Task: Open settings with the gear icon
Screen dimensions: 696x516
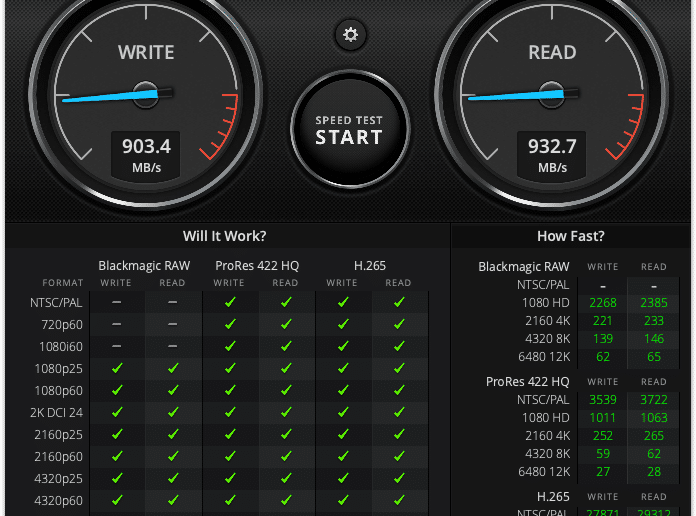Action: [350, 35]
